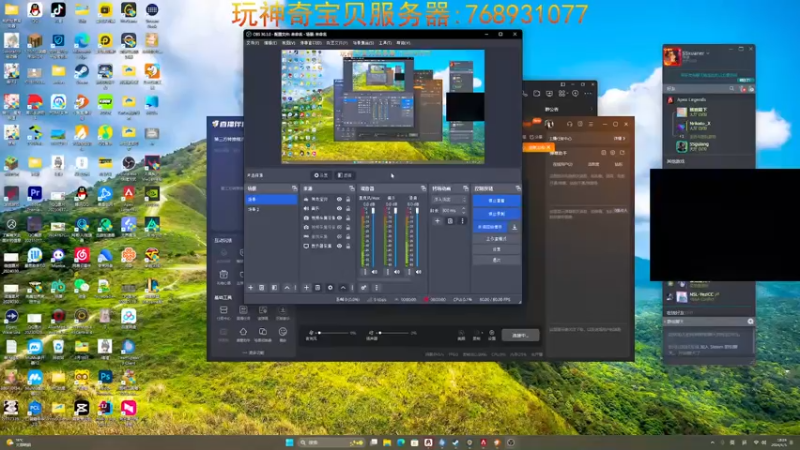
Task: Open Tools menu in OBS menu bar
Action: (385, 43)
